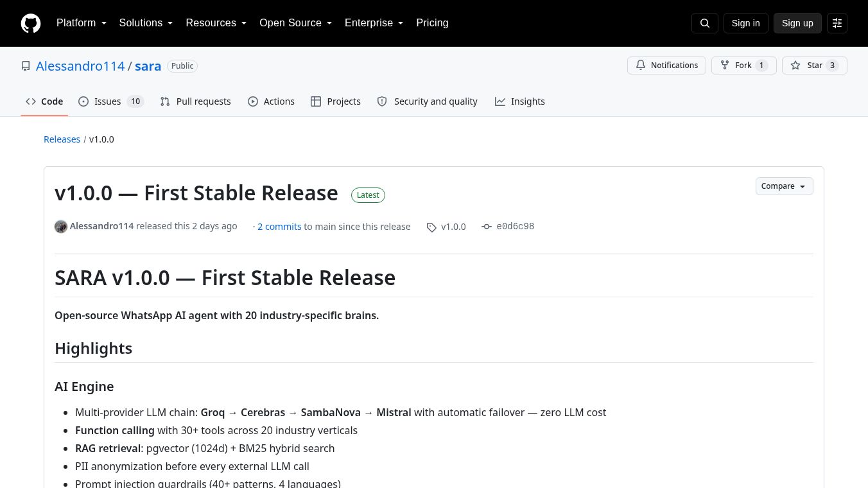
Task: Go to the Pricing page
Action: (432, 23)
